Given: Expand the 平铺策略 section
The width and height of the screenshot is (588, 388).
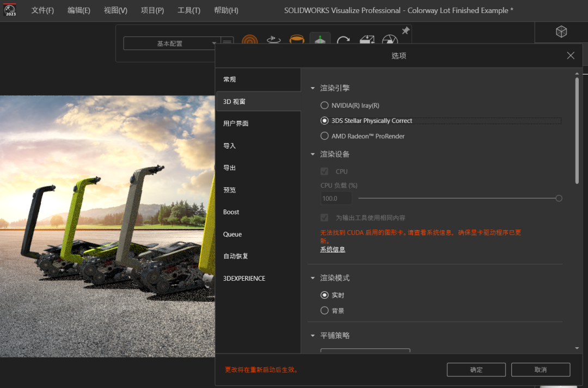Looking at the screenshot, I should (x=313, y=336).
